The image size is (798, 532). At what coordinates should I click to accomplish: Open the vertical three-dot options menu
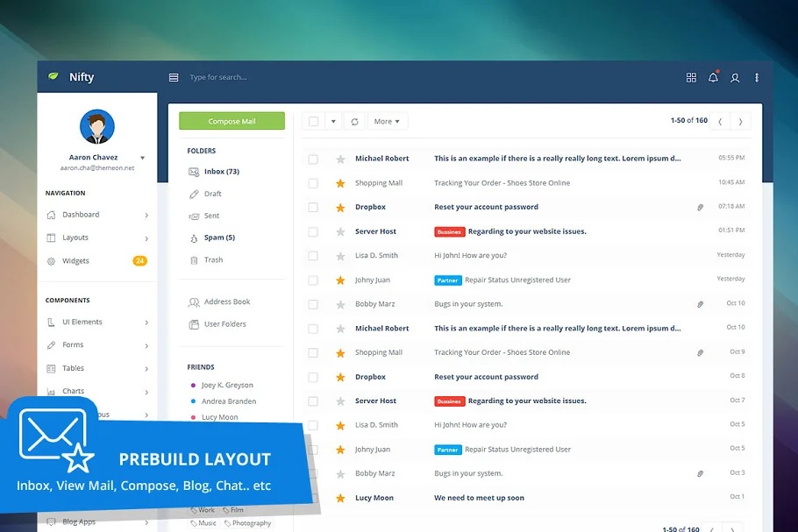(757, 78)
